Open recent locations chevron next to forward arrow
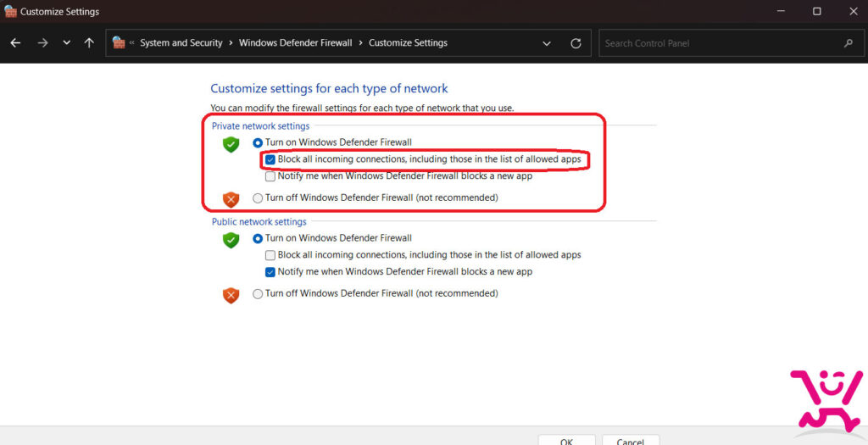 66,42
